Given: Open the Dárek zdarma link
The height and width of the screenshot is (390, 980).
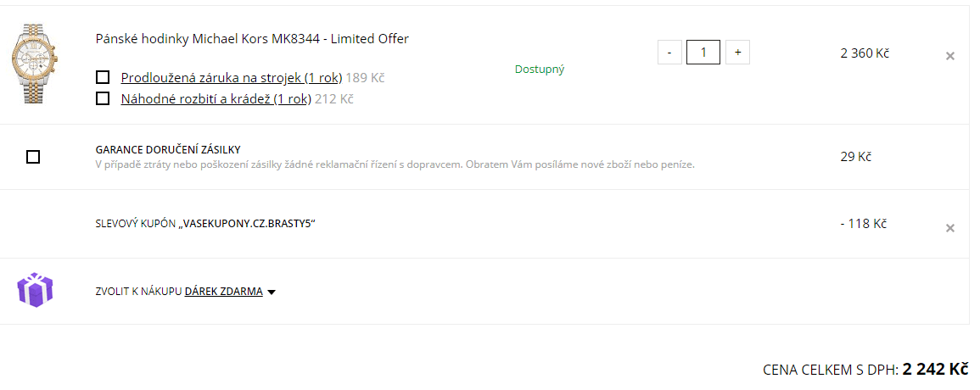Looking at the screenshot, I should (x=223, y=292).
